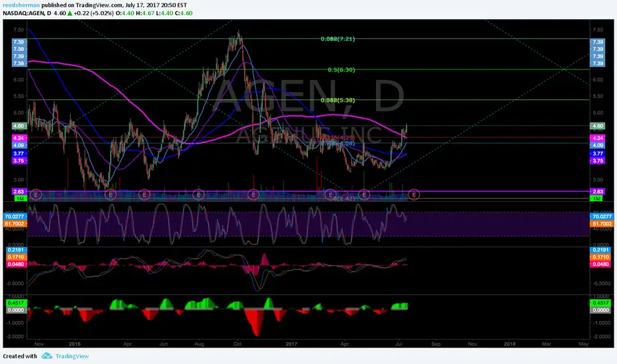617x364 pixels.
Task: Click the O:4.40 open price value
Action: (124, 13)
